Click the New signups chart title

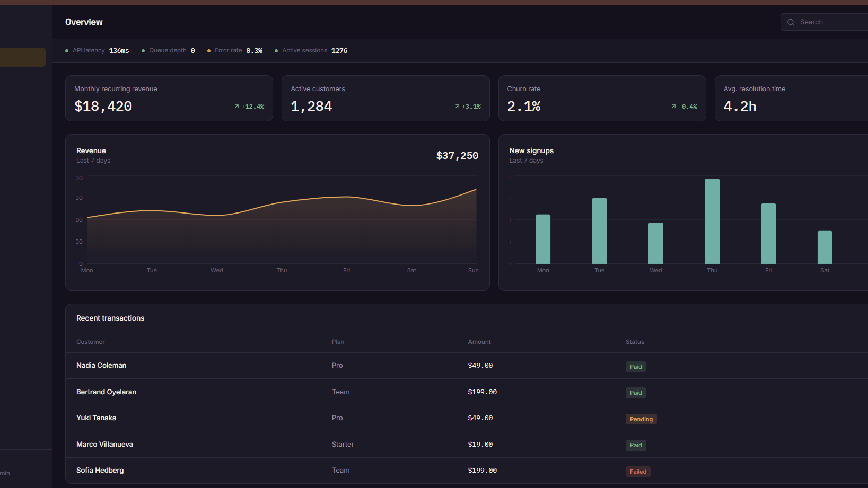click(531, 150)
